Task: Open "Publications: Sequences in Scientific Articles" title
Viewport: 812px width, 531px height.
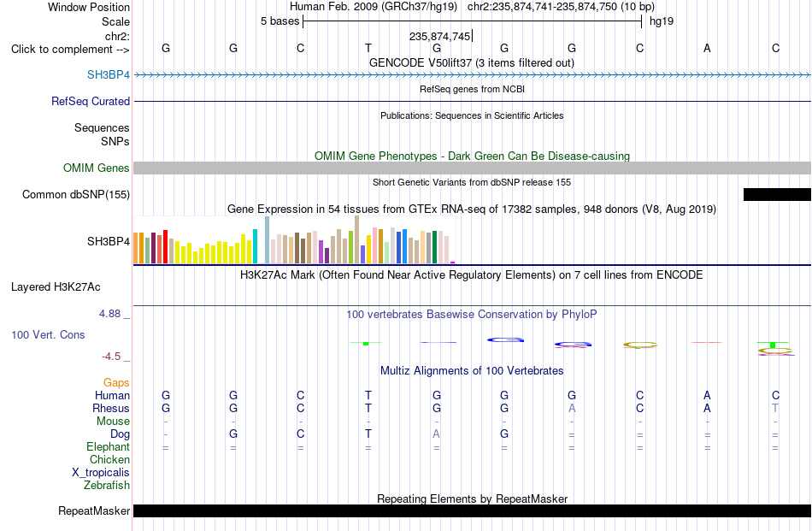Action: pos(472,115)
